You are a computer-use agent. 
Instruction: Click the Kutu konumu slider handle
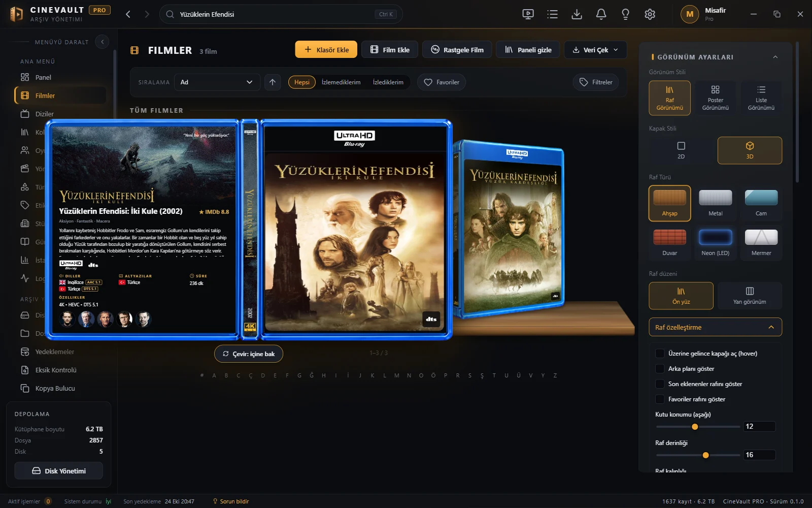pos(695,427)
